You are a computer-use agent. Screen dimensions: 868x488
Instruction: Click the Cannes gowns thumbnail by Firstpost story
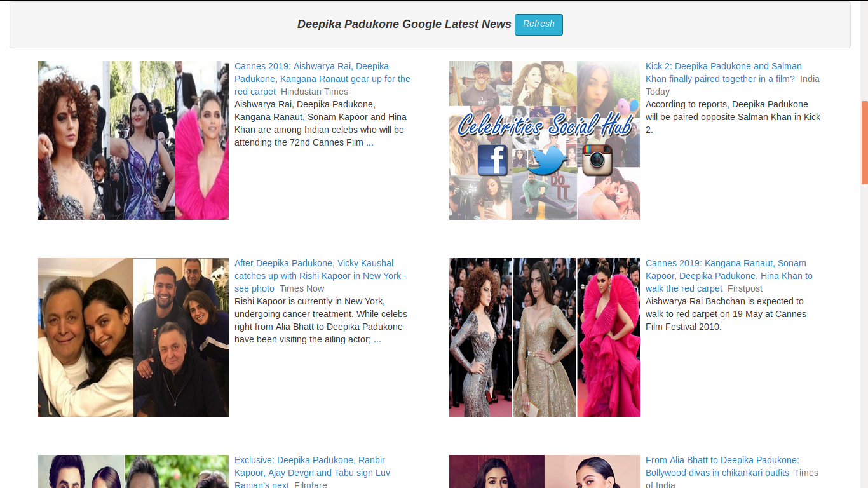pos(545,337)
